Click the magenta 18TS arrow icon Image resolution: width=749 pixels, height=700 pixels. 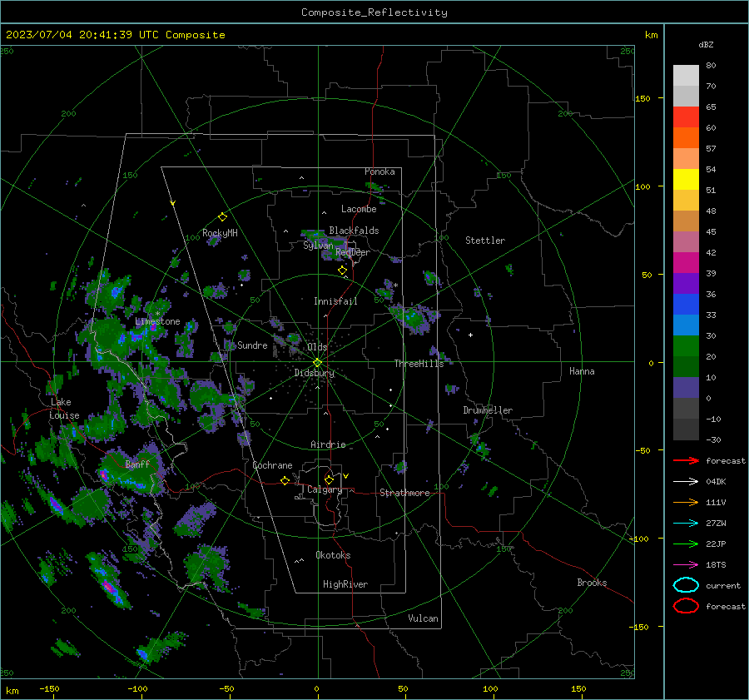686,565
